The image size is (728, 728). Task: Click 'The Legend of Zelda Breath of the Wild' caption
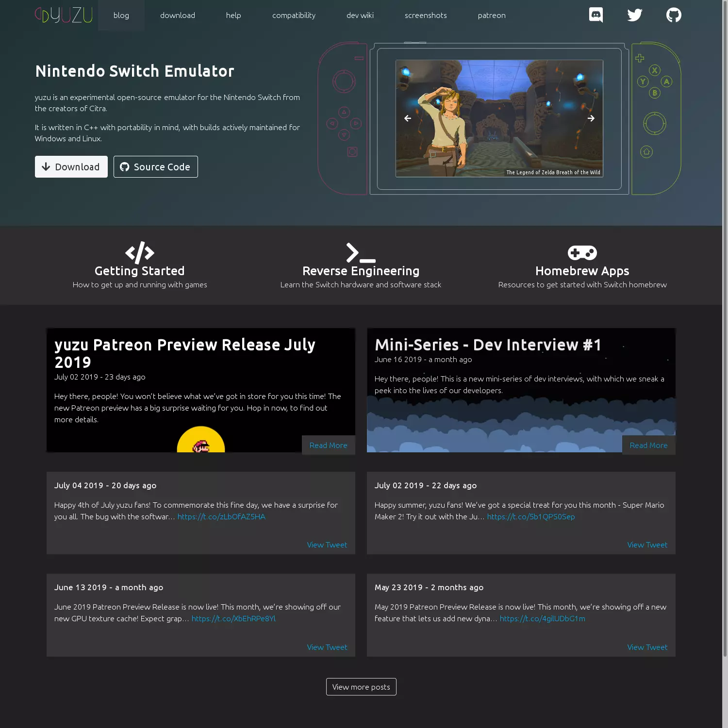553,172
